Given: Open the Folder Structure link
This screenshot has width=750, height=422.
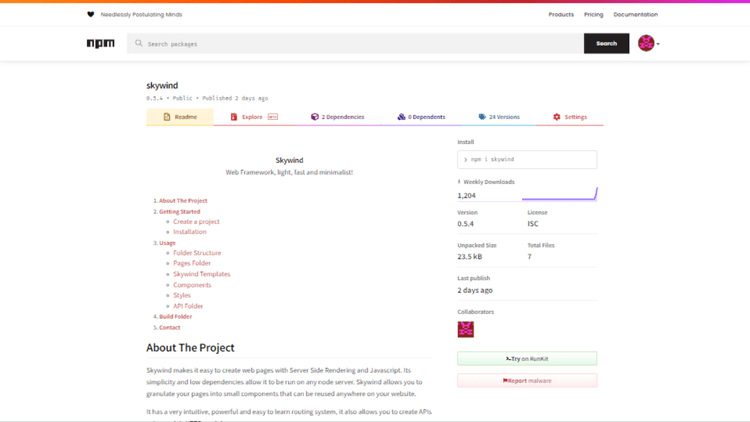Looking at the screenshot, I should pyautogui.click(x=197, y=253).
